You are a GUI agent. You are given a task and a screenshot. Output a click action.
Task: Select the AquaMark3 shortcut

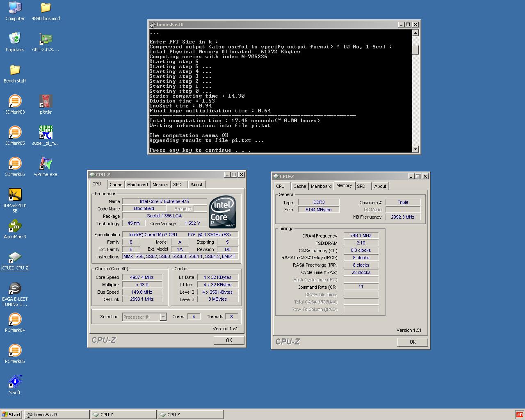pos(15,229)
